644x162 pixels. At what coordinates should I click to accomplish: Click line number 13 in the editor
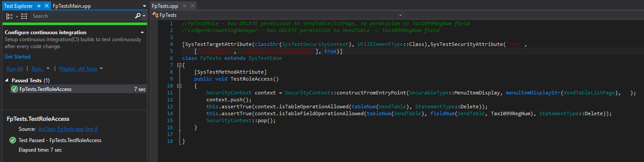coord(170,107)
